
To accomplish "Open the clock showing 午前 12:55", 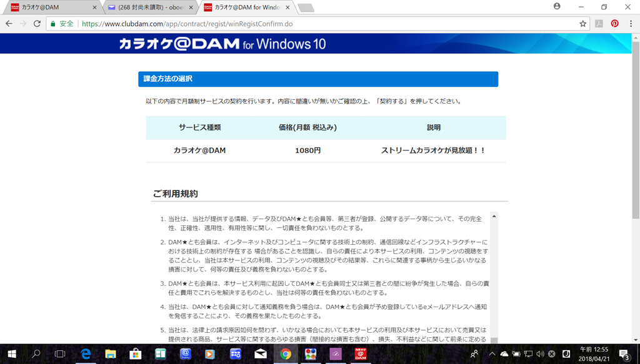I will point(594,354).
